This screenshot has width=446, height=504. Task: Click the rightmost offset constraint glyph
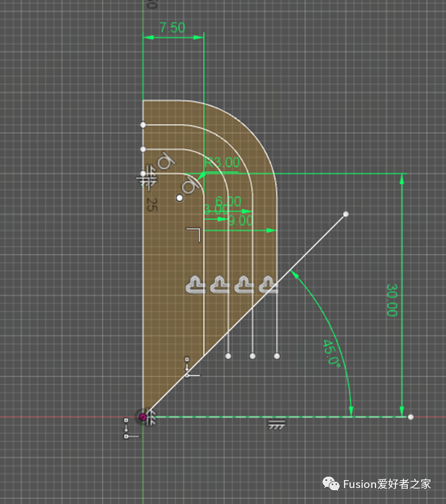coord(269,284)
